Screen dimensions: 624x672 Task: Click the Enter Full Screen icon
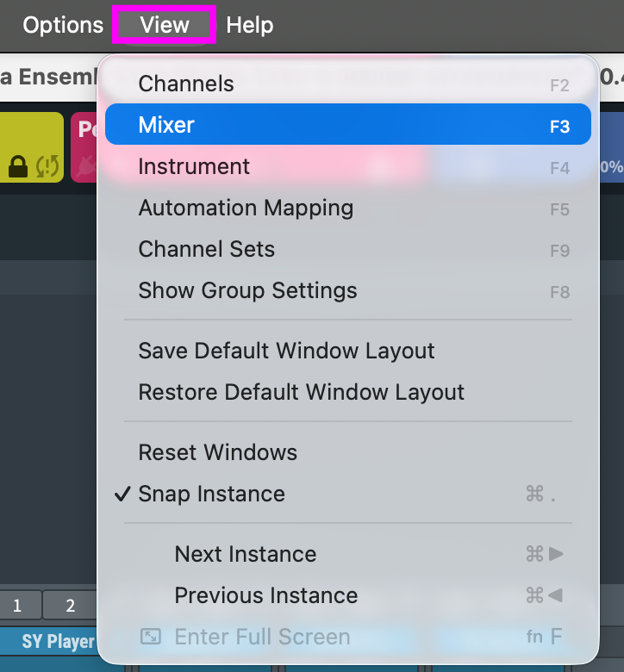(151, 637)
